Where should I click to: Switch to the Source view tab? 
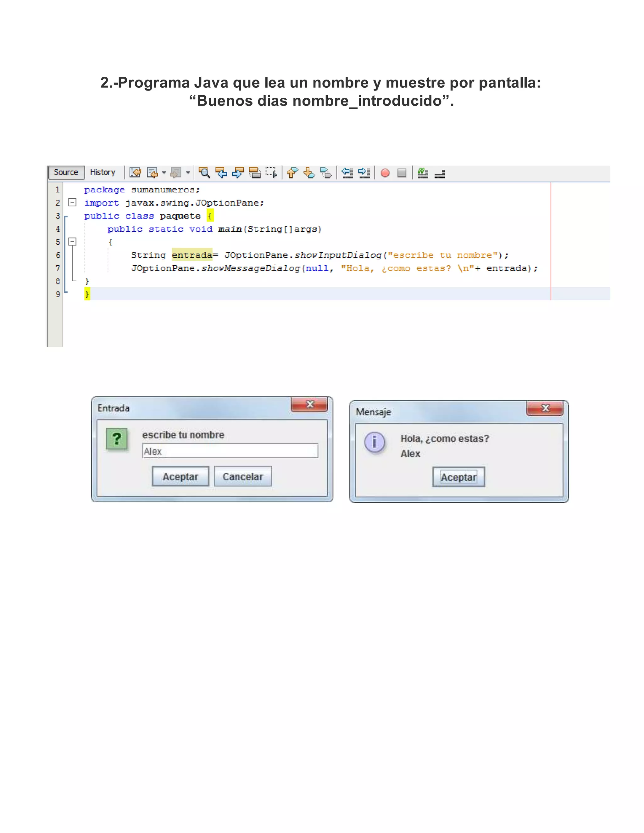pyautogui.click(x=66, y=172)
